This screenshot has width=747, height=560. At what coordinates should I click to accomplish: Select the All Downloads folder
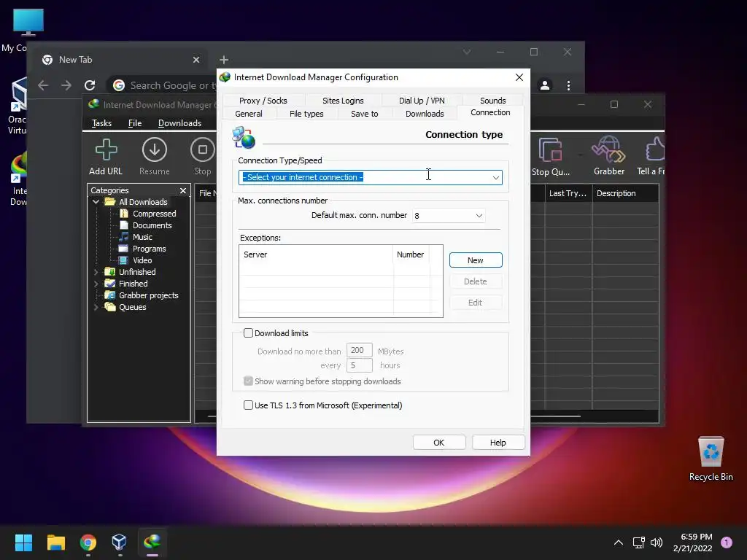point(143,202)
